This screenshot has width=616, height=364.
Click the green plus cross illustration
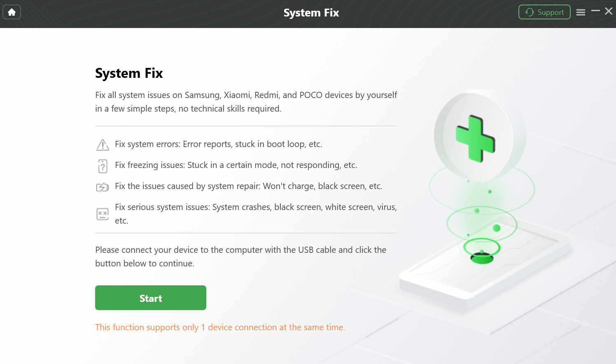(476, 138)
